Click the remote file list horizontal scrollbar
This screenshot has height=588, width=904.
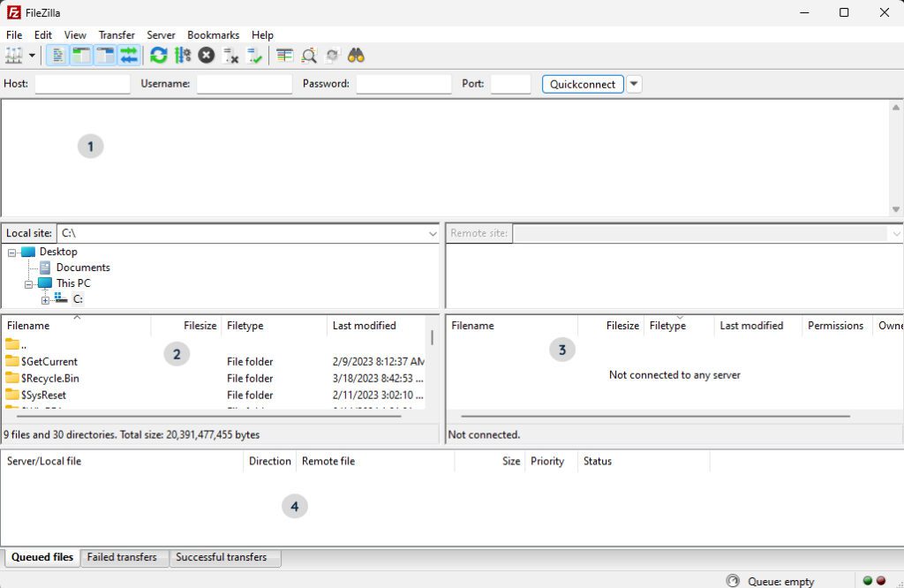tap(656, 416)
